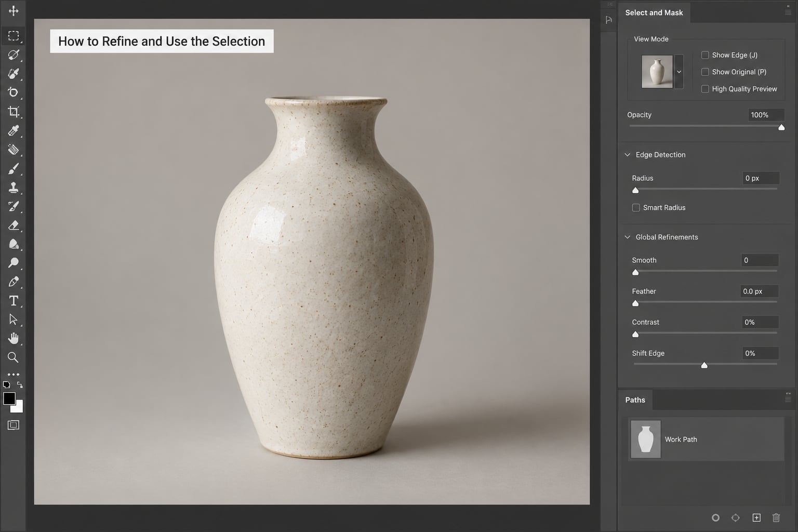Select the Rectangular Marquee tool
Viewport: 798px width, 532px height.
pos(14,36)
